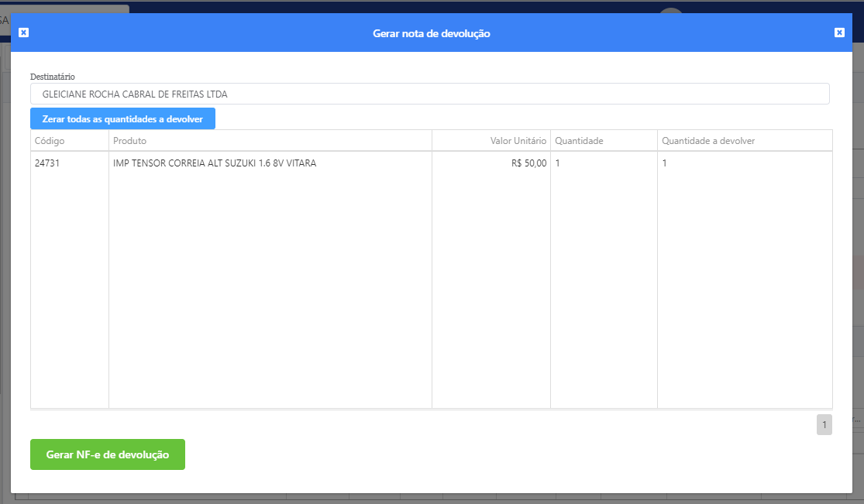Select product code 24731 cell
864x504 pixels.
(x=47, y=163)
